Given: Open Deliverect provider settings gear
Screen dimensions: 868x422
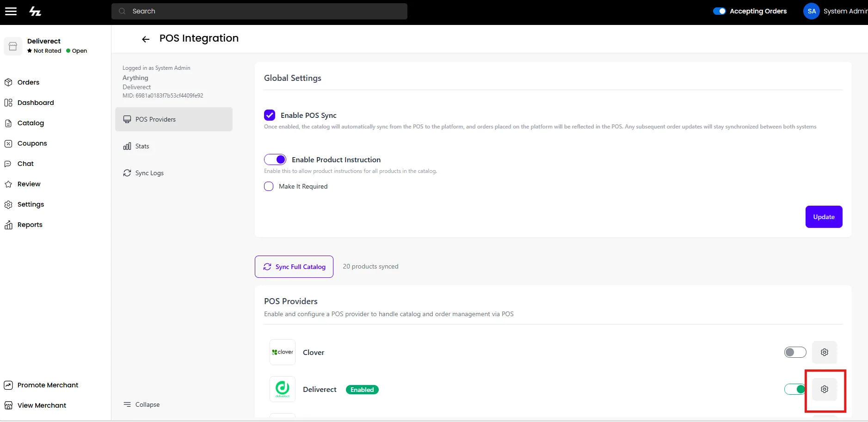Looking at the screenshot, I should (x=824, y=389).
